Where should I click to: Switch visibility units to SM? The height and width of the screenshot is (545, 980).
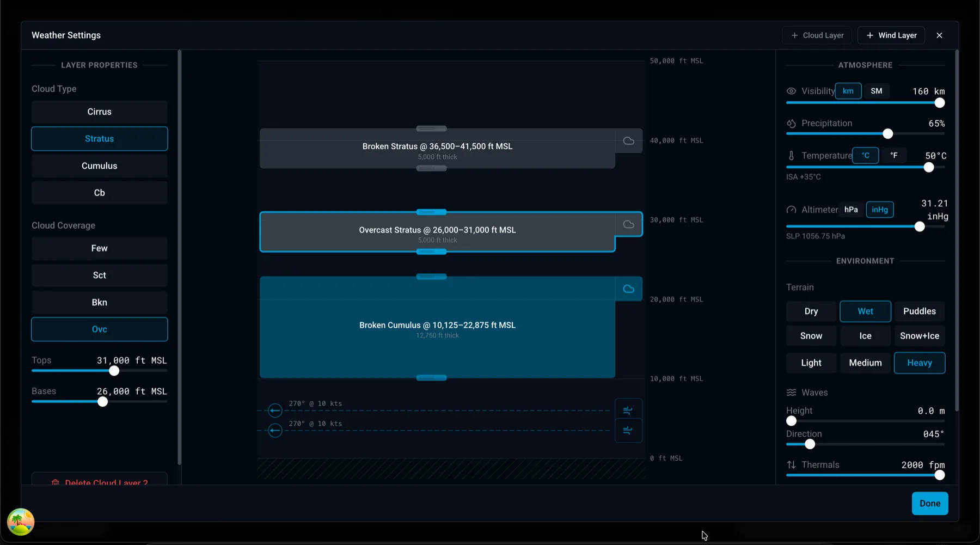point(877,91)
